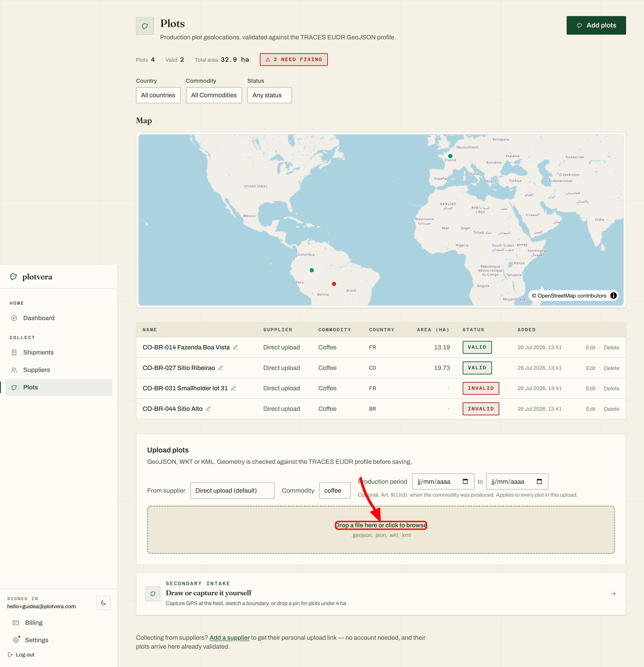Click the VALID badge for Fazenda Boa Vista
Viewport: 644px width, 667px height.
(x=477, y=347)
